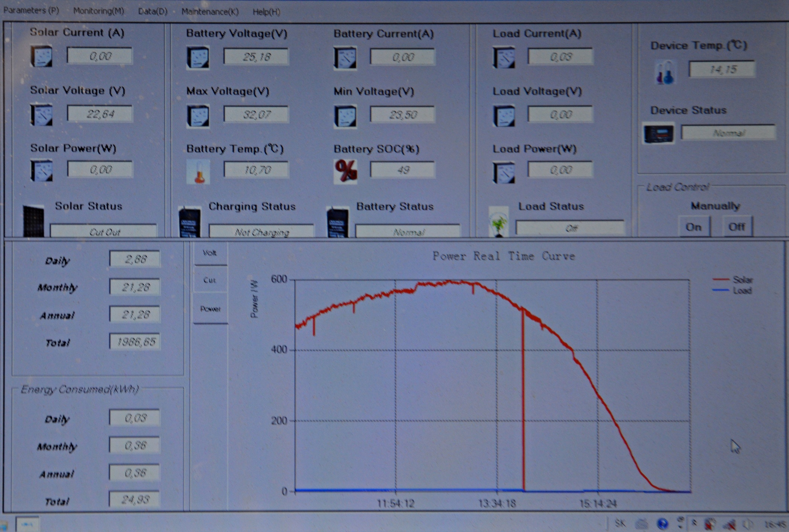Switch the chart to Cur. curve
Image resolution: width=789 pixels, height=532 pixels.
pos(210,280)
